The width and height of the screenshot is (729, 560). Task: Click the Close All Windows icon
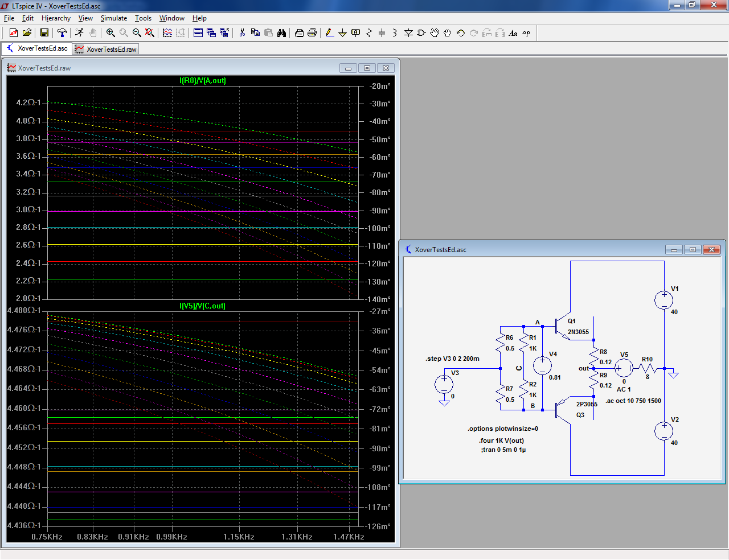click(x=224, y=33)
